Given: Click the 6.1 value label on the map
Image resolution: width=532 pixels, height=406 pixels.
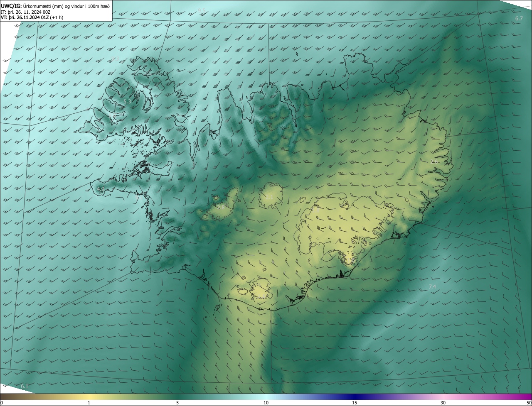Looking at the screenshot, I should [x=25, y=386].
